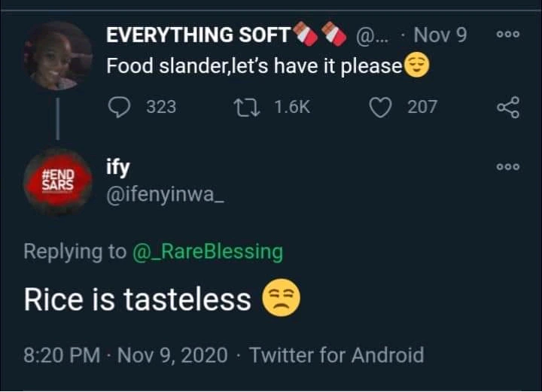Tap the share icon on the tweet
This screenshot has height=392, width=542.
[x=508, y=108]
